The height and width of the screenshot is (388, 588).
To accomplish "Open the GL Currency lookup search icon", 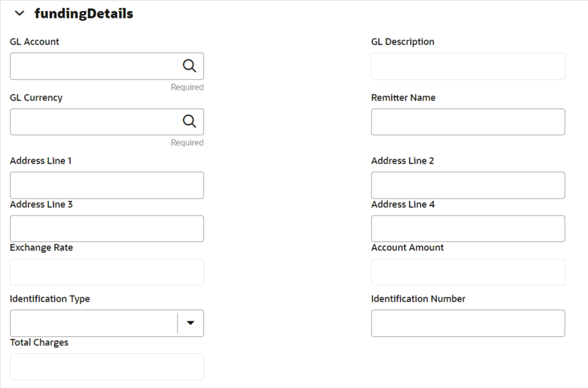I will pyautogui.click(x=189, y=122).
